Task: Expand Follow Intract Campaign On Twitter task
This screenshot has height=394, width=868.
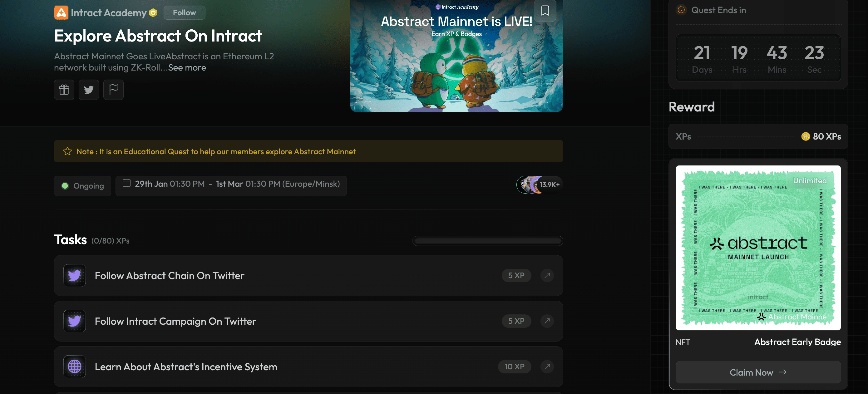Action: [x=175, y=321]
